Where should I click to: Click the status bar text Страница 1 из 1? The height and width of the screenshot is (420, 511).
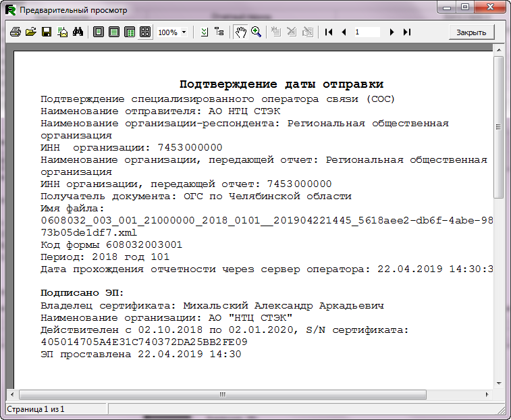tap(36, 409)
